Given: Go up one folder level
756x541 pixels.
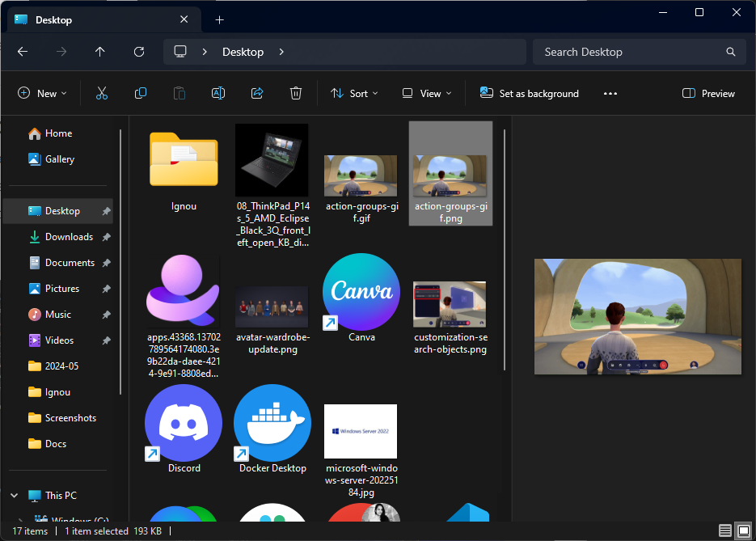Looking at the screenshot, I should point(99,52).
